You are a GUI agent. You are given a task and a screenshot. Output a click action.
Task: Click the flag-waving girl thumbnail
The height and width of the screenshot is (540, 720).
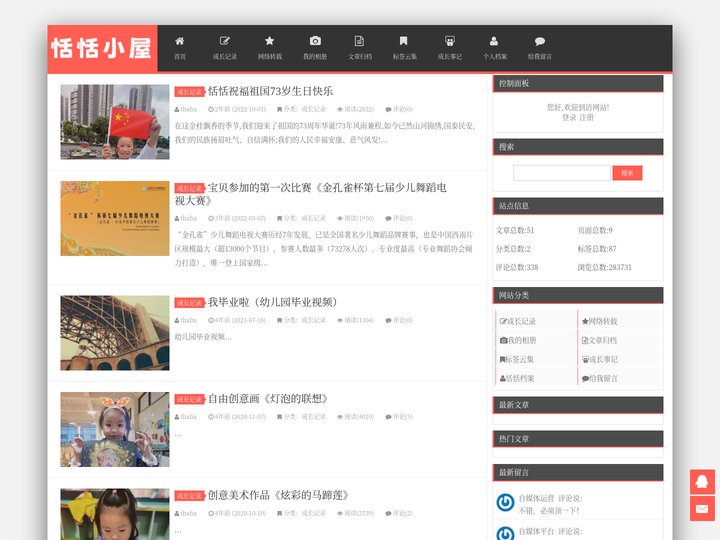pyautogui.click(x=115, y=122)
